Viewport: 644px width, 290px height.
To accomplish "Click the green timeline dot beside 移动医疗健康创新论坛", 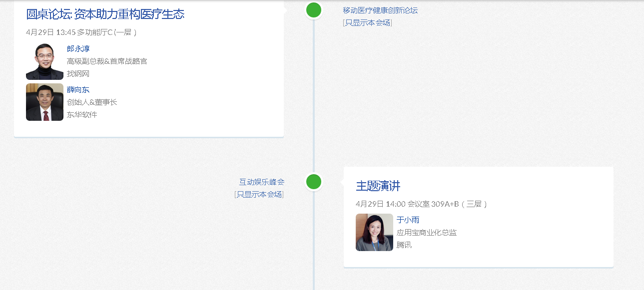I will coord(313,10).
